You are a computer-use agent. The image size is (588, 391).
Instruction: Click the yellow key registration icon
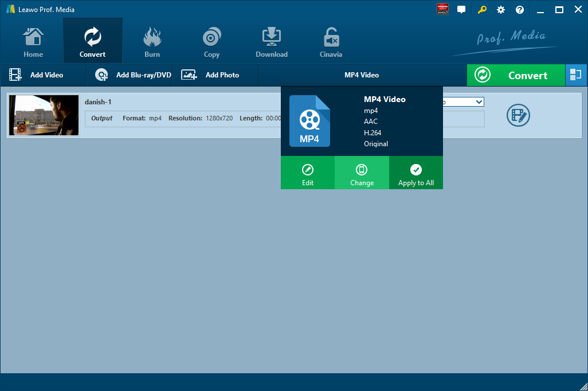coord(482,10)
